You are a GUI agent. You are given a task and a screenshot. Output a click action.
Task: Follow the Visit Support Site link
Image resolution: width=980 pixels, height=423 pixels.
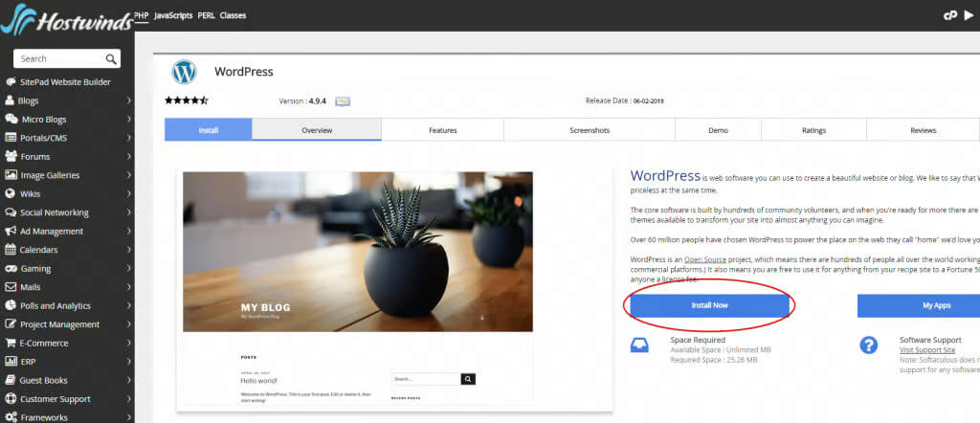pos(926,350)
